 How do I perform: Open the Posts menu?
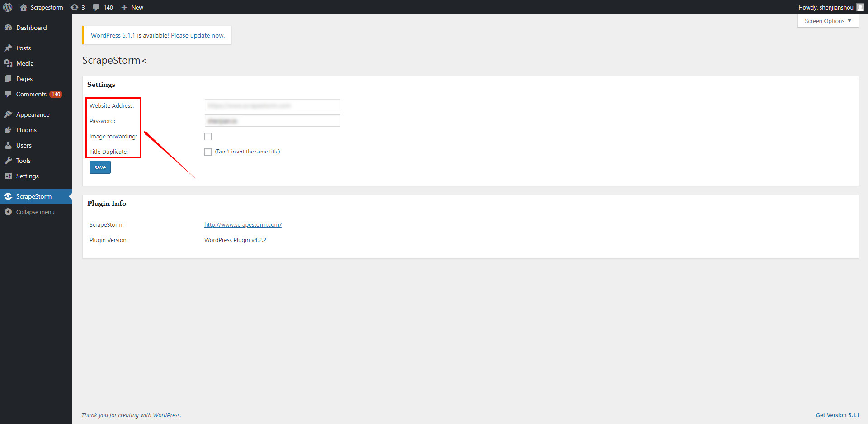tap(36, 48)
